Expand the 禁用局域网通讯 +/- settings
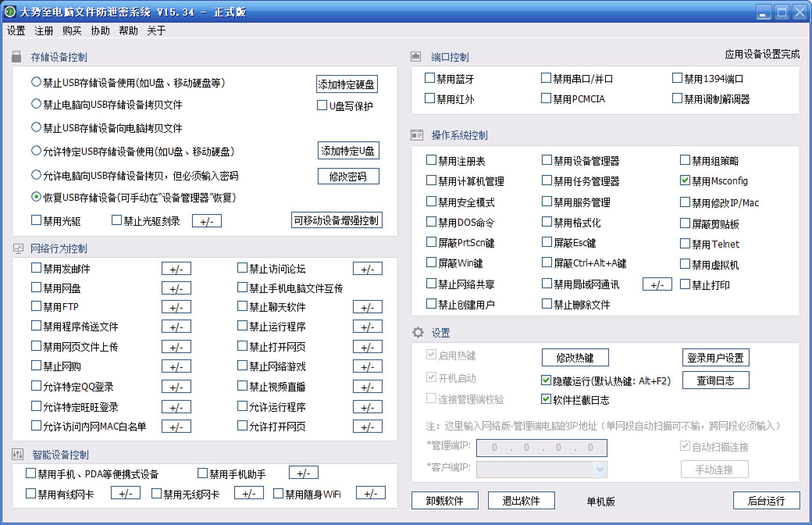The width and height of the screenshot is (812, 525). coord(657,284)
